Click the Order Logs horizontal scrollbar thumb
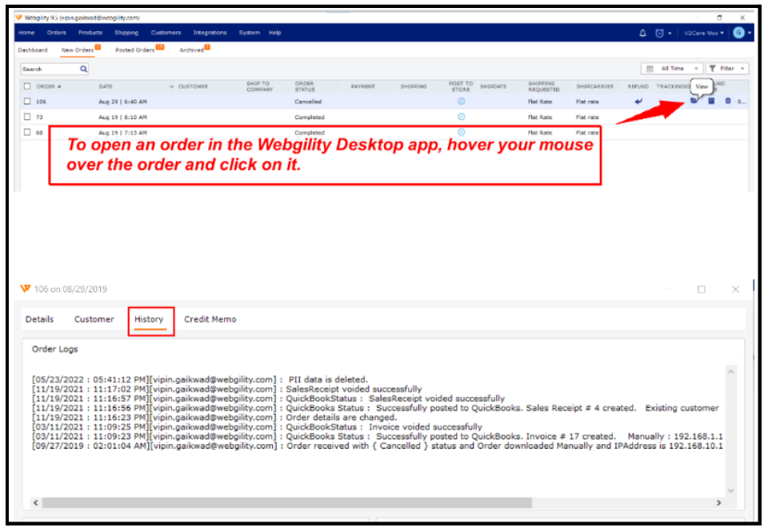This screenshot has height=532, width=768. [287, 502]
